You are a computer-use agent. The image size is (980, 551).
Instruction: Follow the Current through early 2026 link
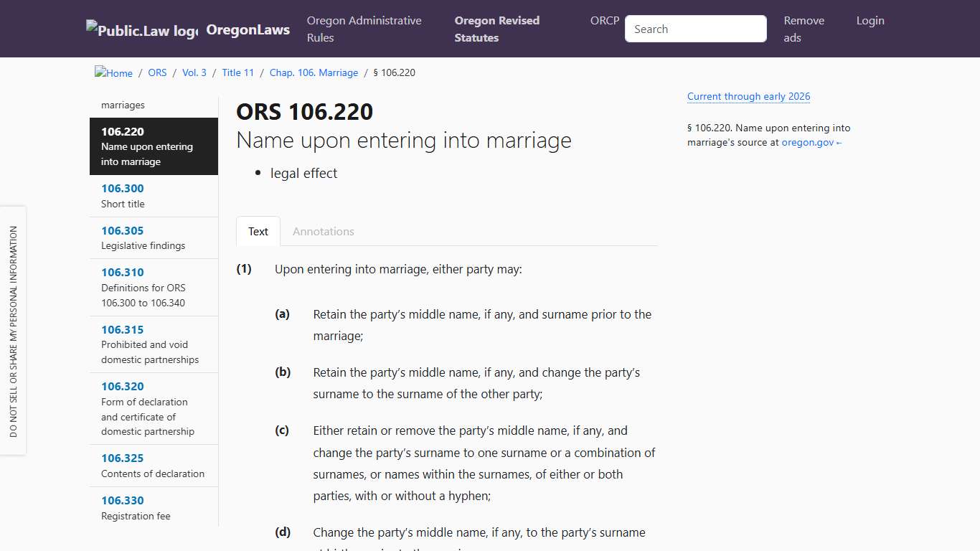click(x=748, y=96)
